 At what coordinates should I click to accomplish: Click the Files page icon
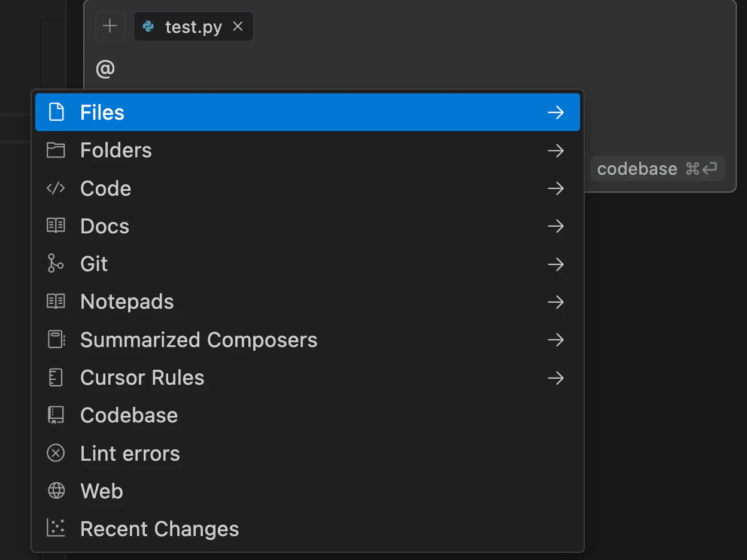56,112
